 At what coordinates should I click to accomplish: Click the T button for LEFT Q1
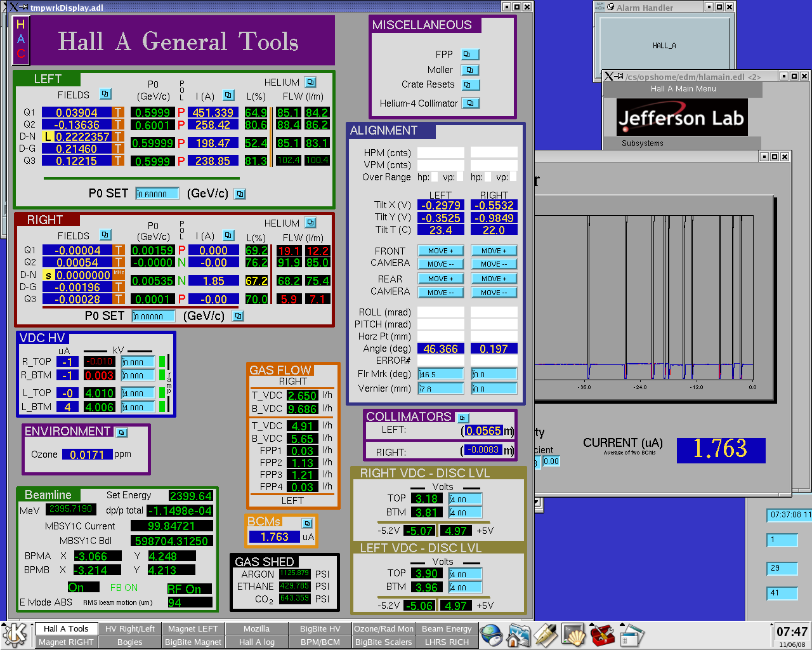click(x=118, y=112)
